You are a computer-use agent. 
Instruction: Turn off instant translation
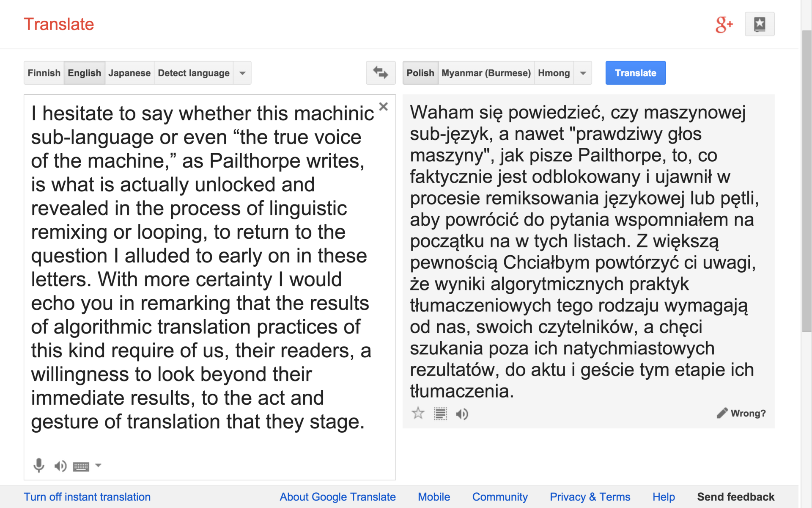(x=87, y=497)
